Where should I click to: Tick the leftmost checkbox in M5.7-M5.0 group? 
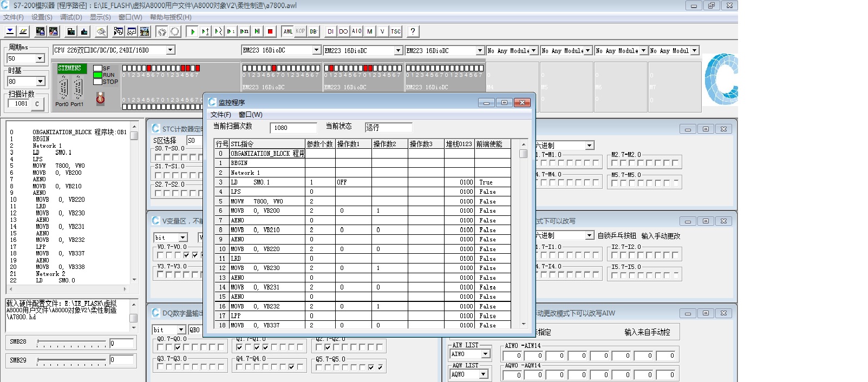click(615, 183)
